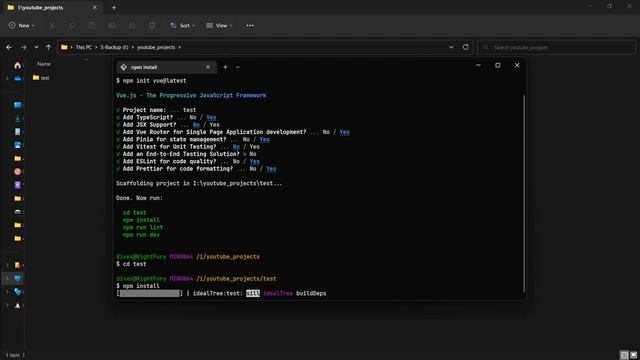
Task: Open the Sort options dropdown
Action: click(182, 25)
